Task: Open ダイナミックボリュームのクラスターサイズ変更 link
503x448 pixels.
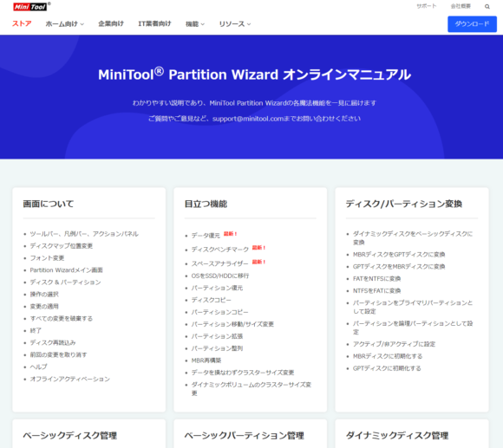Action: point(251,389)
